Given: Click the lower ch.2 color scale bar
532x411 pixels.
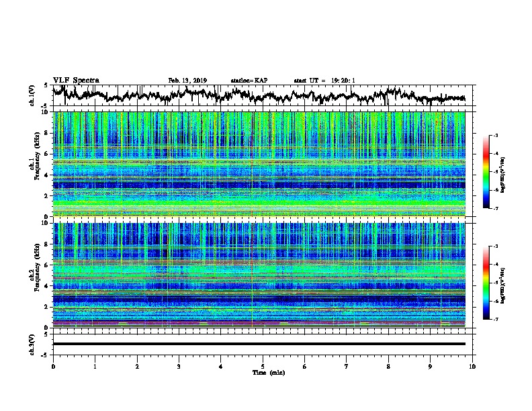Looking at the screenshot, I should (486, 283).
